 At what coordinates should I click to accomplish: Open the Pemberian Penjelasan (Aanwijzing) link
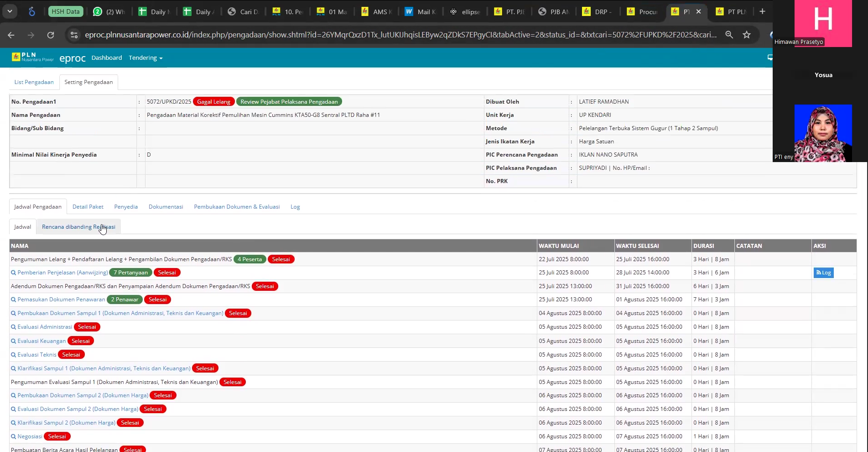(62, 273)
